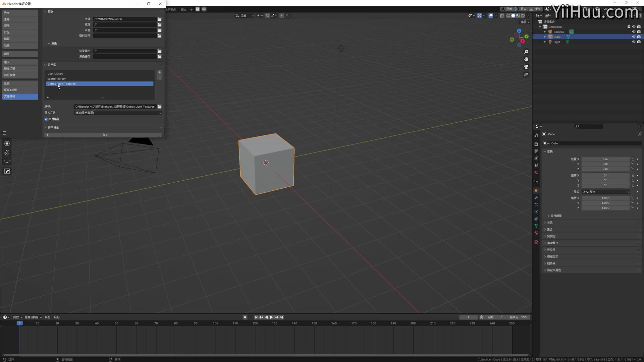Click plus icon to add asset library
644x362 pixels.
160,72
